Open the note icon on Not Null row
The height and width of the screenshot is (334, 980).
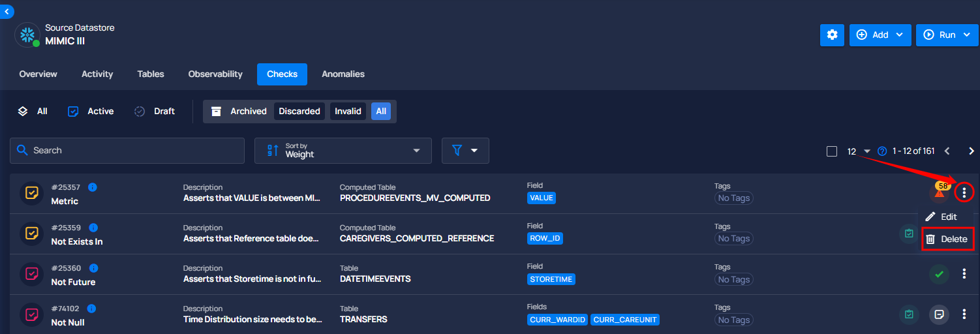939,314
